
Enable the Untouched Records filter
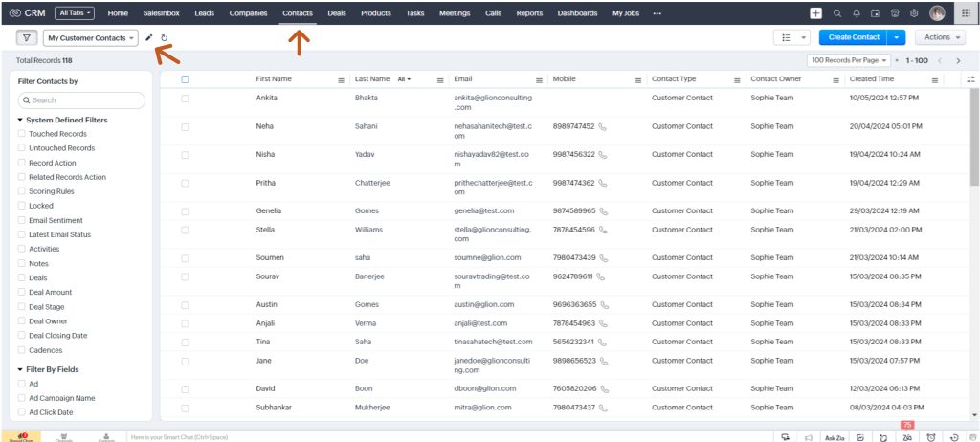click(22, 148)
